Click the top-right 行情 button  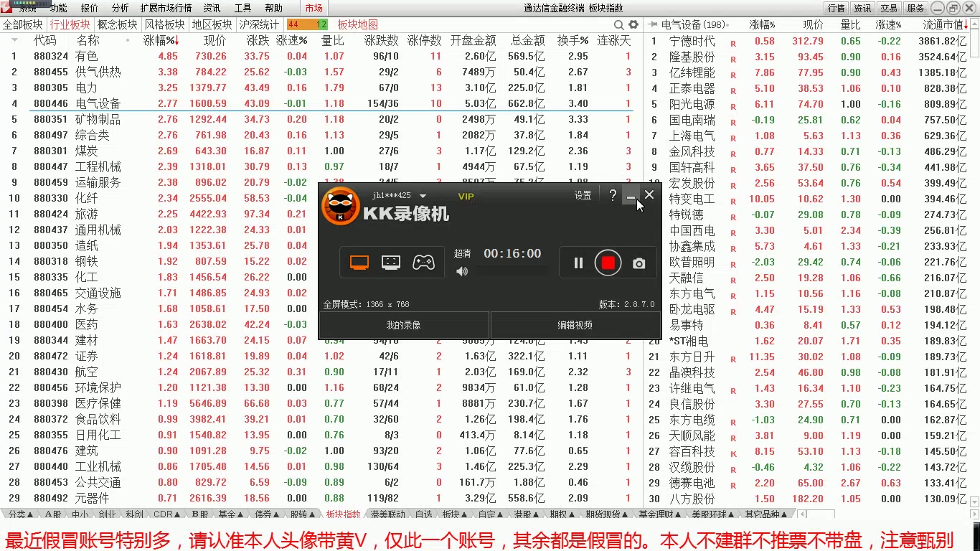tap(836, 8)
